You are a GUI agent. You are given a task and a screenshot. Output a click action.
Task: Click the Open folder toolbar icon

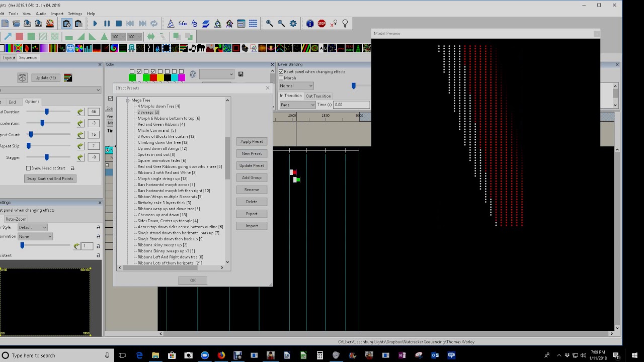coord(16,24)
